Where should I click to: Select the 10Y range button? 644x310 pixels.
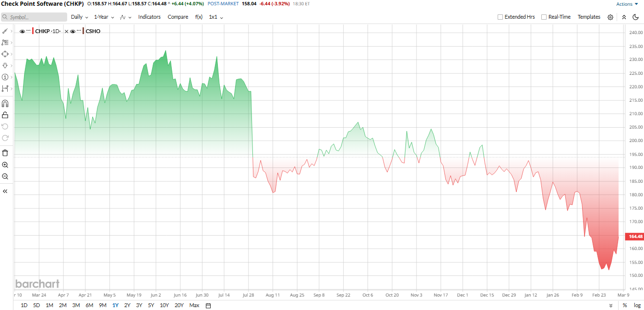(x=164, y=305)
